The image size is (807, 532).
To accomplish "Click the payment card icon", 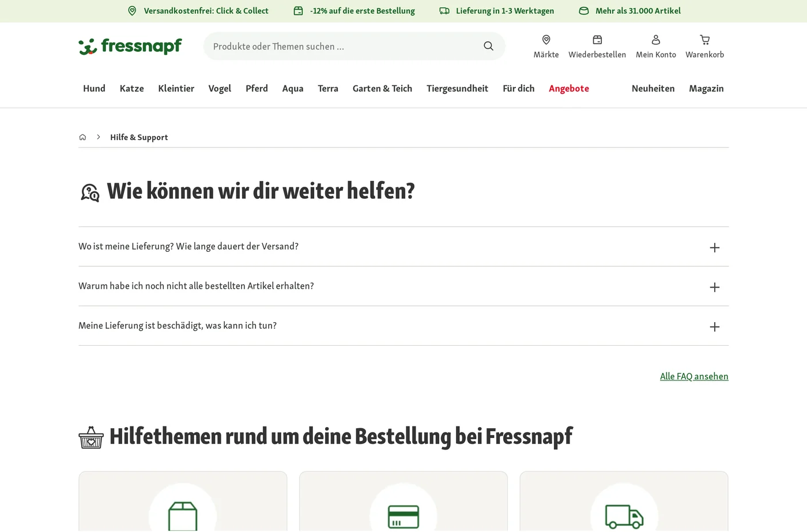I will coord(403,517).
